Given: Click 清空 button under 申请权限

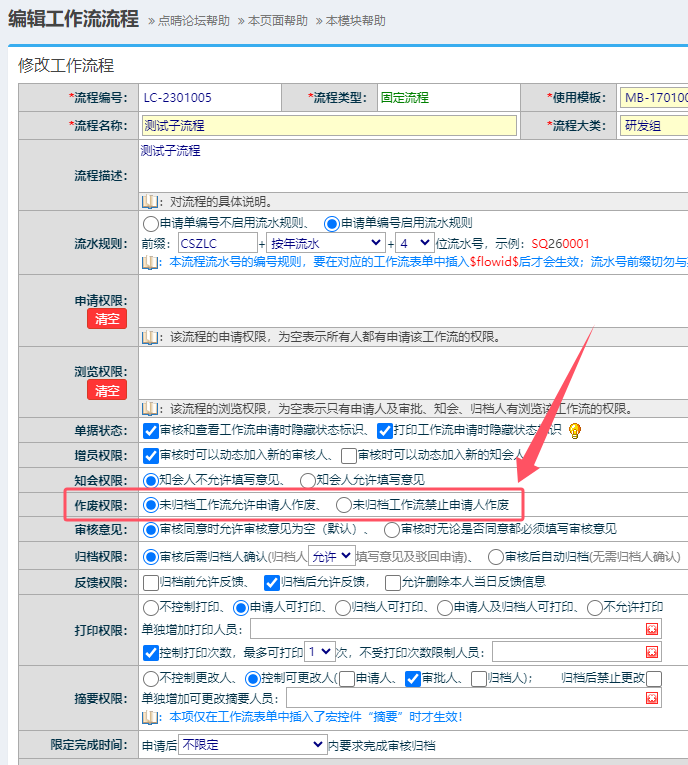Looking at the screenshot, I should [107, 319].
